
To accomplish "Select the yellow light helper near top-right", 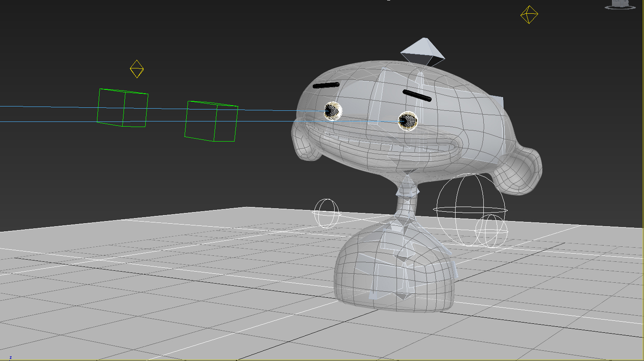I will click(529, 15).
